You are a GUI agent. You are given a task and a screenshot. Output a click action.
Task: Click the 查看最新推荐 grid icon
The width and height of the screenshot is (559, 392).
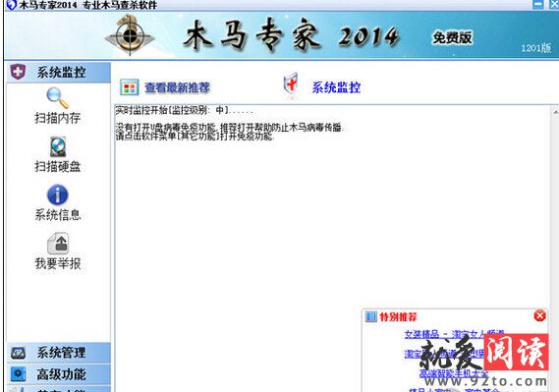[129, 87]
